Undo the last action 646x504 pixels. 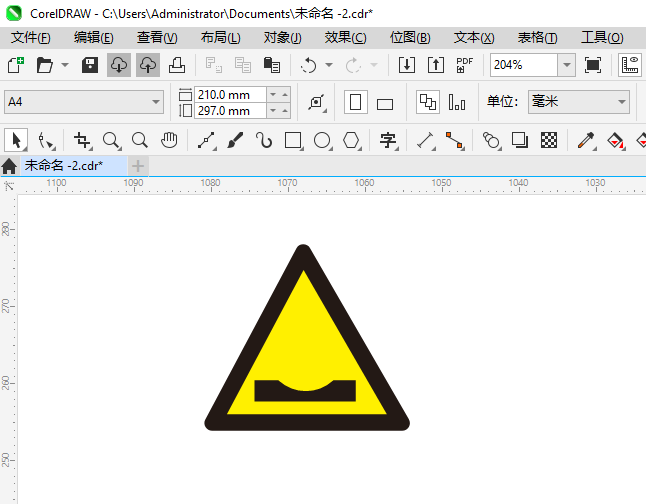click(309, 65)
